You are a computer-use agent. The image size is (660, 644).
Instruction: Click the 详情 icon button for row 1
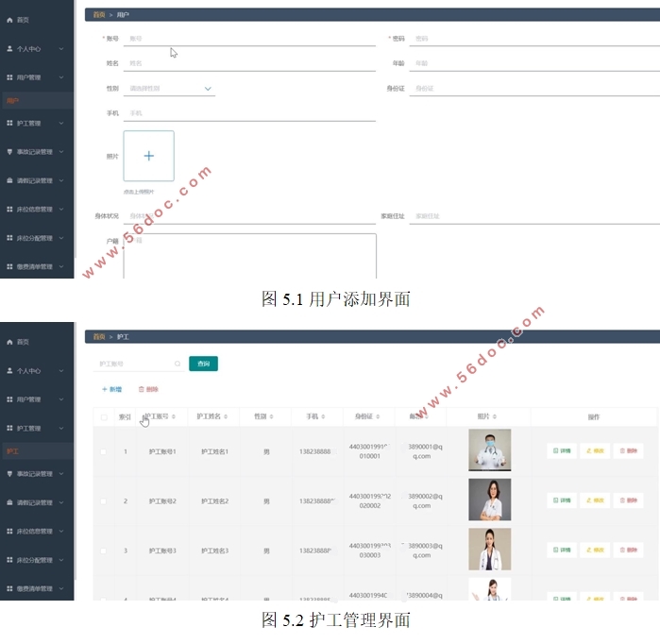562,450
